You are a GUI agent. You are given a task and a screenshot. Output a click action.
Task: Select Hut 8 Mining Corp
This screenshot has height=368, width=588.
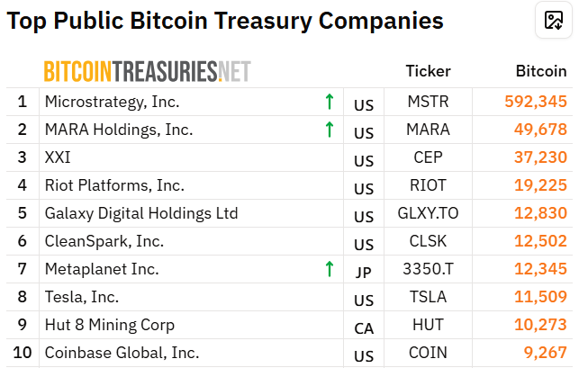(110, 325)
